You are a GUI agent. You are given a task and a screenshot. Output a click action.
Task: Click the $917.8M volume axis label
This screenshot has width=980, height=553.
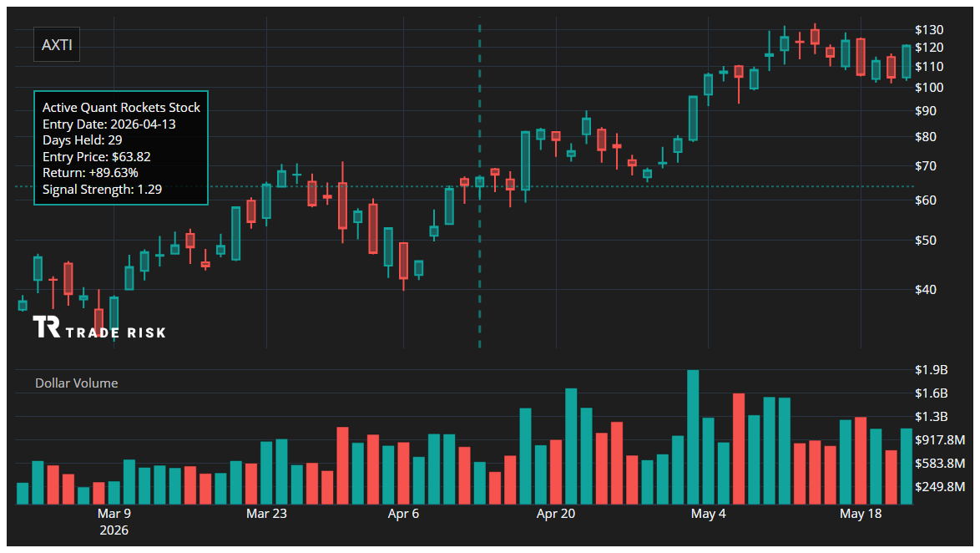click(x=939, y=439)
